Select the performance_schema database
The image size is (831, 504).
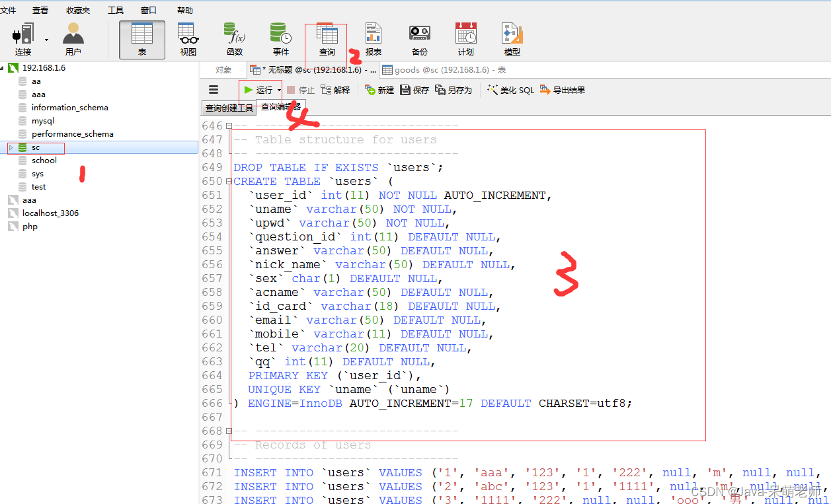(72, 134)
